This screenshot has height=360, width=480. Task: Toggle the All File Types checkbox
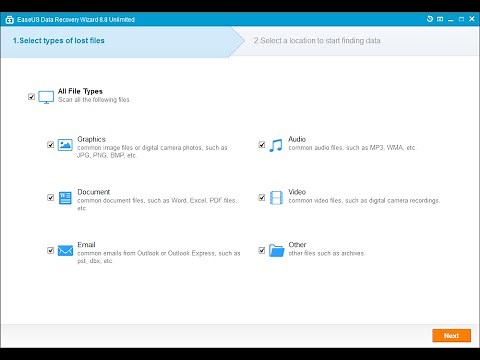pyautogui.click(x=31, y=97)
